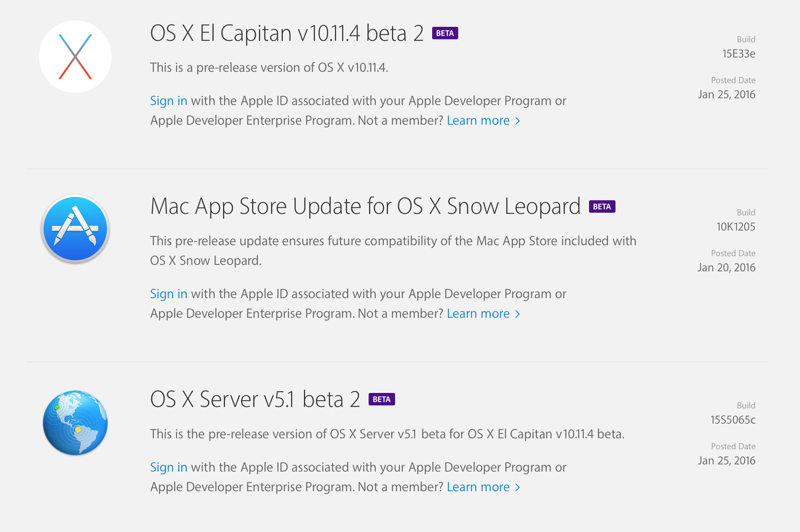This screenshot has width=800, height=532.
Task: Click the OS X El Capitan v10.11.4 beta 2 title
Action: coord(287,33)
